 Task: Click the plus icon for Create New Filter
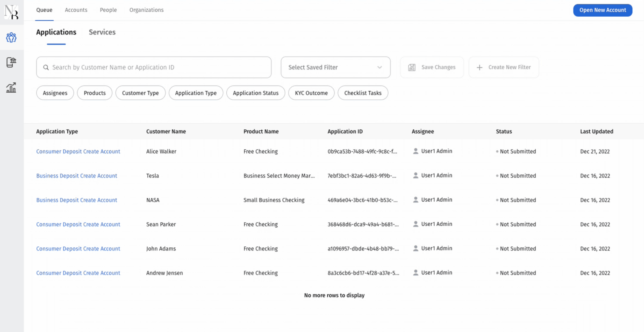point(479,67)
